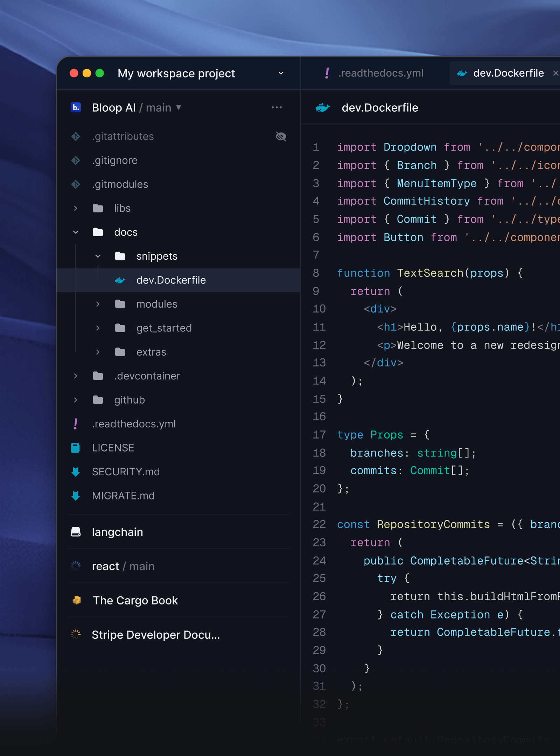Image resolution: width=560 pixels, height=756 pixels.
Task: Click the Docker whale icon in editor header
Action: [x=322, y=107]
